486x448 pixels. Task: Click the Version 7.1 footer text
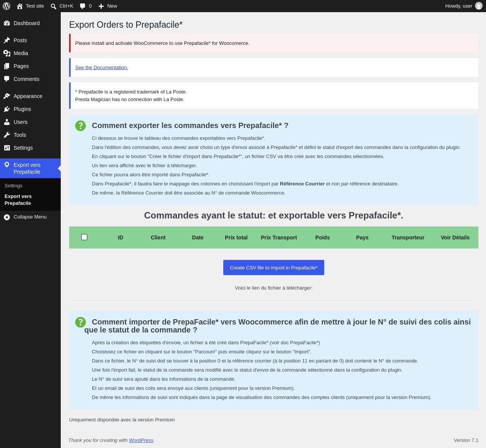(466, 440)
